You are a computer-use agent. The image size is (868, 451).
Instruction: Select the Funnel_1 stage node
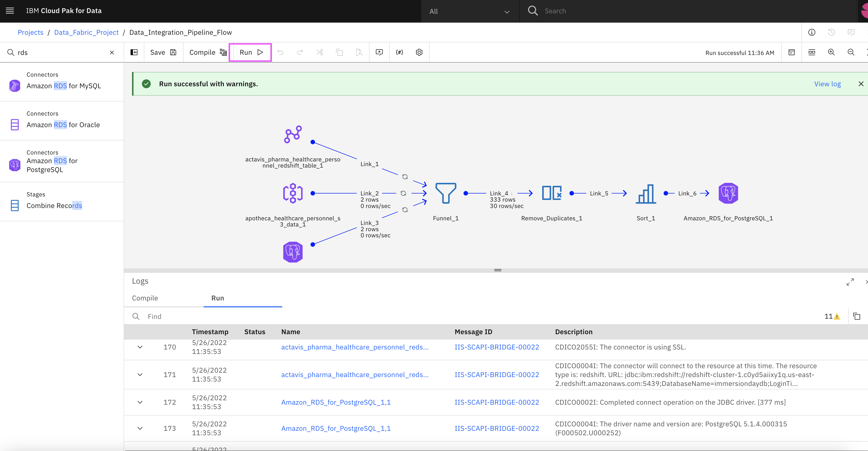click(x=446, y=193)
